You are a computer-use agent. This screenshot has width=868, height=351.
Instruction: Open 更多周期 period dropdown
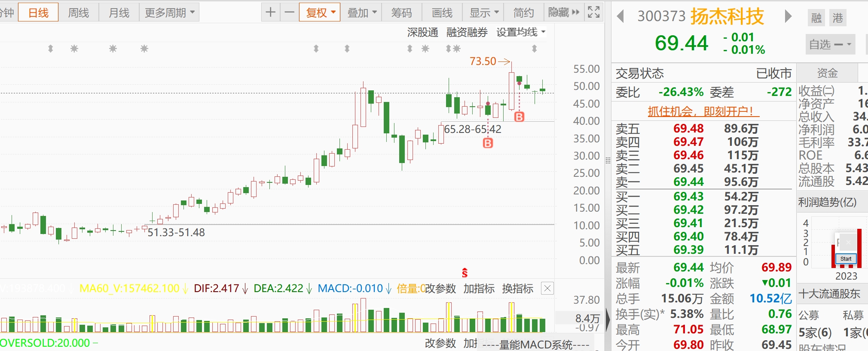[x=170, y=12]
